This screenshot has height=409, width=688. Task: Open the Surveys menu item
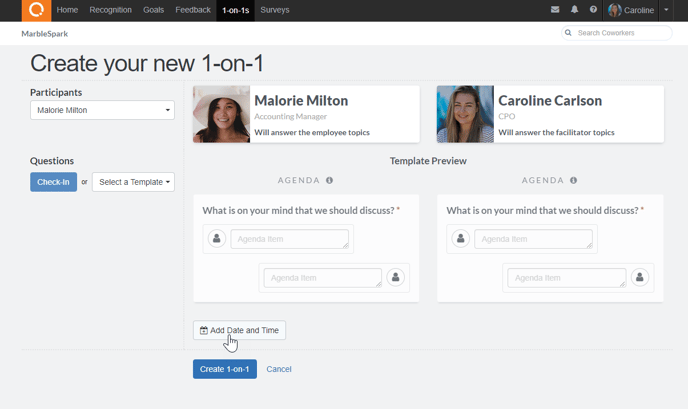275,10
